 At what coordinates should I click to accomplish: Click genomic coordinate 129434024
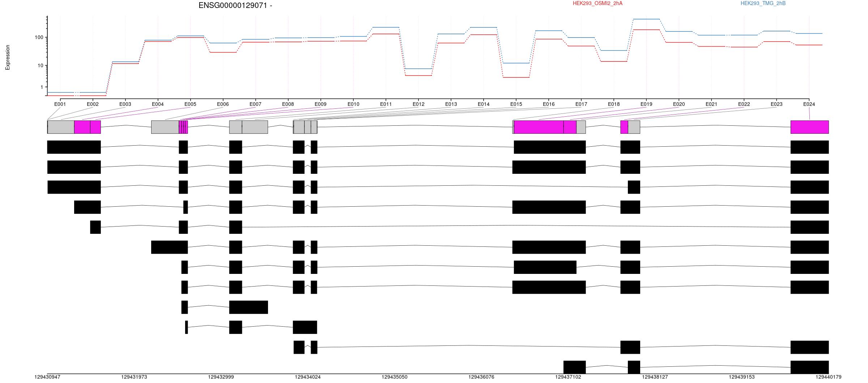(308, 377)
